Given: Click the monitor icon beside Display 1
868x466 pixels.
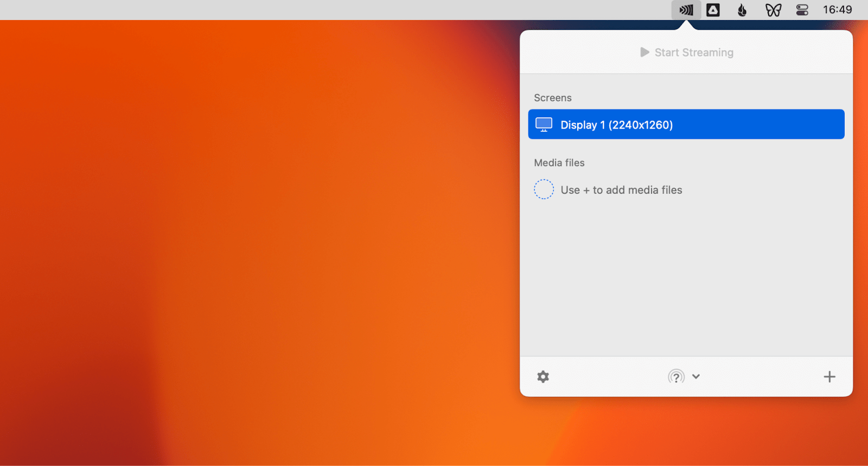Looking at the screenshot, I should click(544, 124).
